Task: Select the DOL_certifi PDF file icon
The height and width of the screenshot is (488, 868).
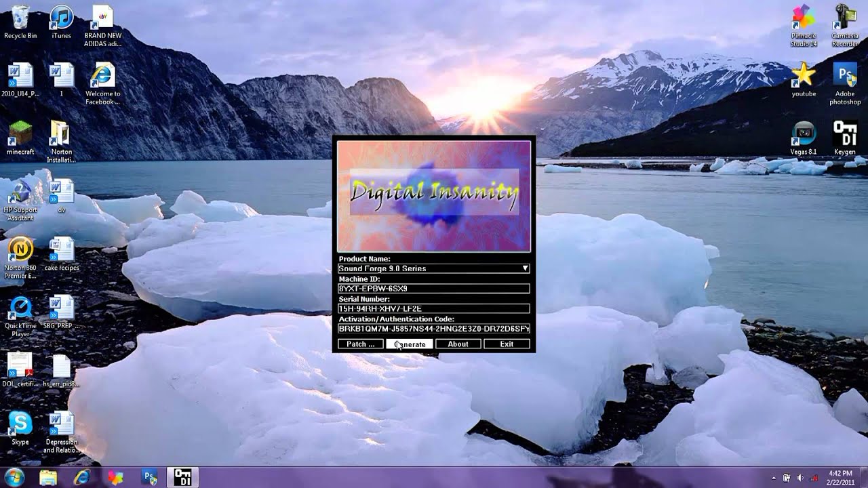Action: click(x=20, y=371)
